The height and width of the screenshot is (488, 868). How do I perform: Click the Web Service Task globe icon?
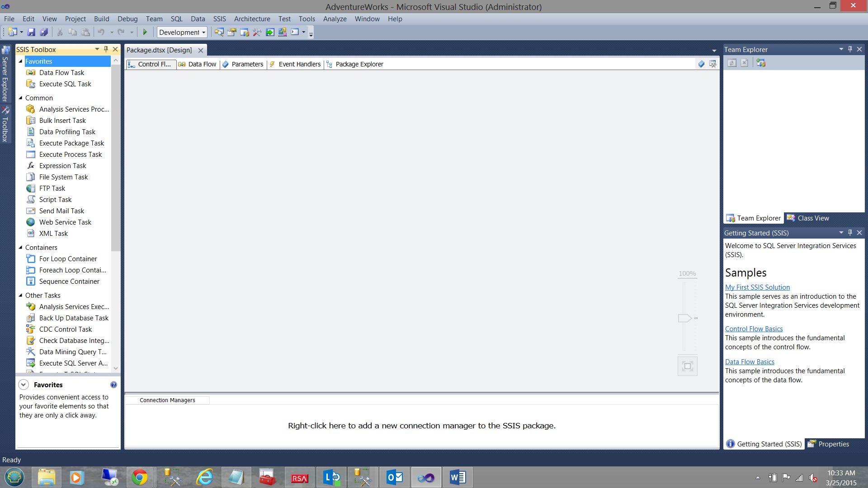[x=31, y=222]
